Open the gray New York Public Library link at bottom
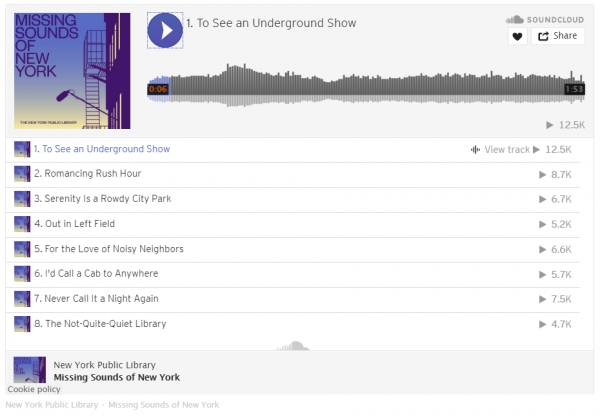The image size is (600, 416). 52,405
